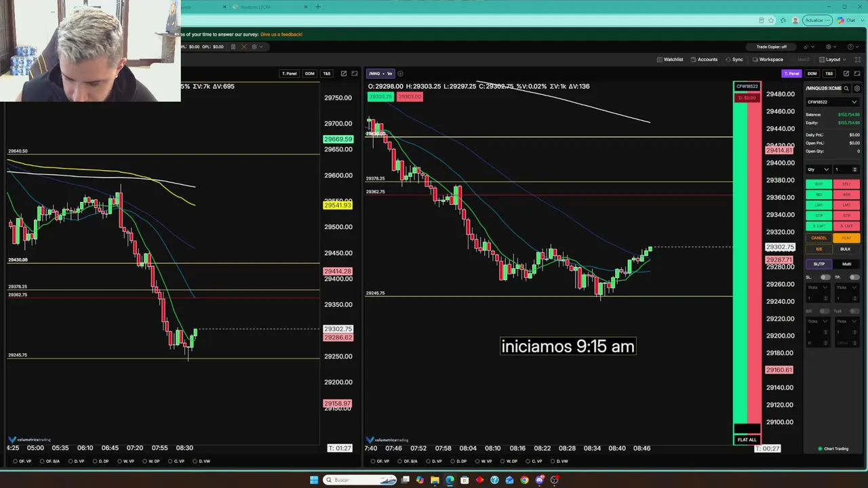
Task: Expand the CFW18522 account dropdown
Action: tap(832, 102)
